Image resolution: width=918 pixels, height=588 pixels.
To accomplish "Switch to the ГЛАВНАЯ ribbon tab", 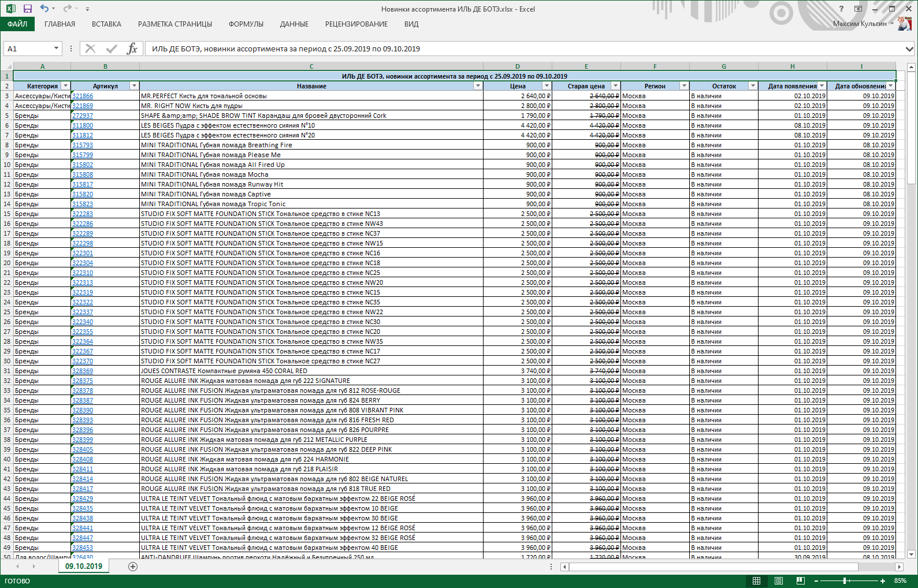I will click(60, 24).
